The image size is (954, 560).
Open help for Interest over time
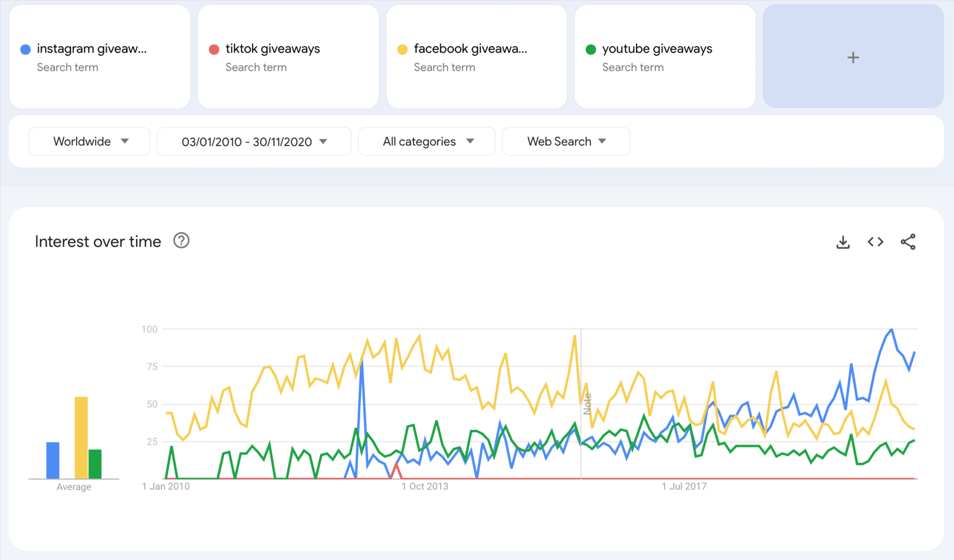click(x=181, y=241)
